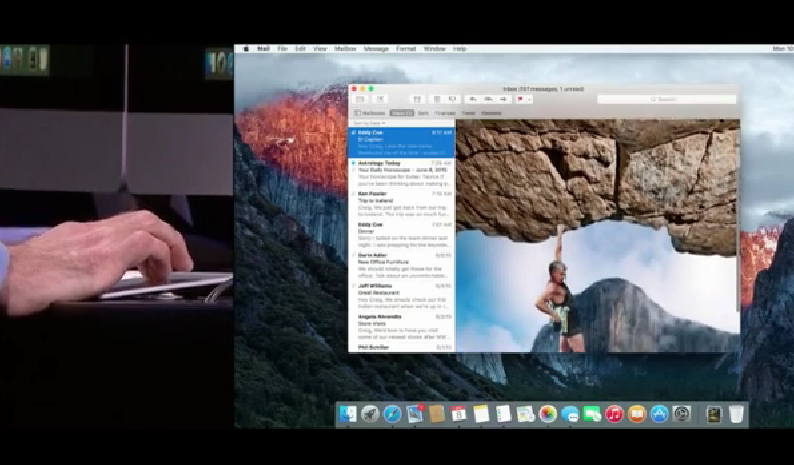This screenshot has width=794, height=465.
Task: Open Messages from the Dock
Action: point(570,414)
